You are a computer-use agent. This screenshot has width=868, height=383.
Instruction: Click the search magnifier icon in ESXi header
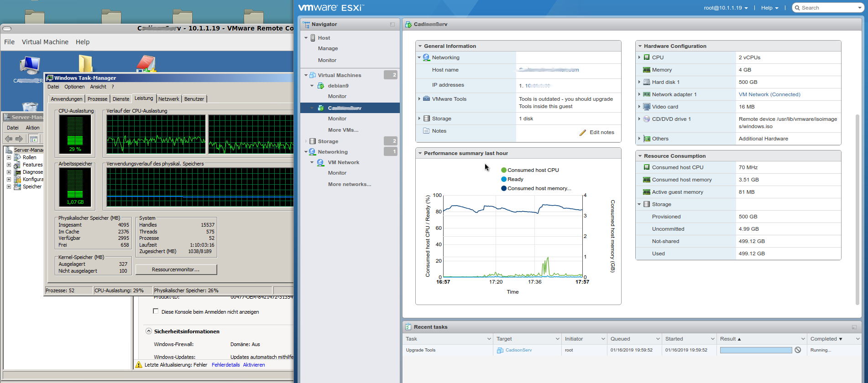pyautogui.click(x=797, y=8)
